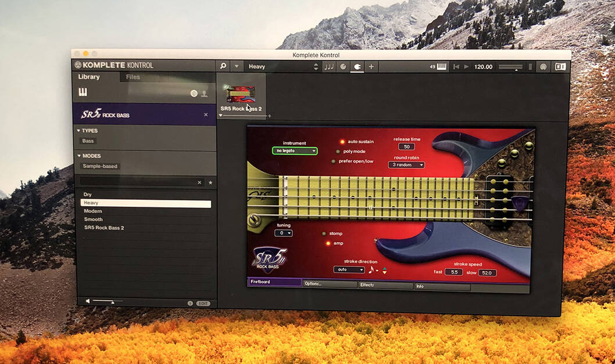Collapse the MODES section
The height and width of the screenshot is (364, 615).
[x=88, y=156]
